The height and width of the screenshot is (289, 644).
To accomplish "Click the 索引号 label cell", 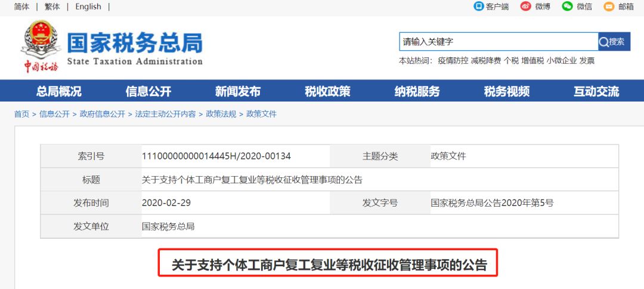I will coord(91,156).
